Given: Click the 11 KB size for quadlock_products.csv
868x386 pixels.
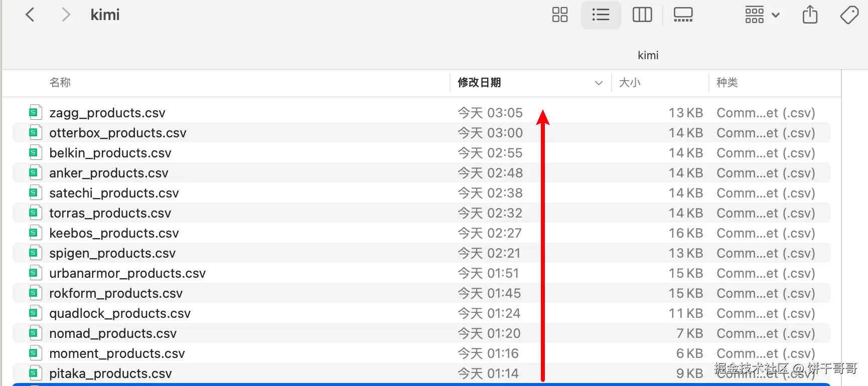Looking at the screenshot, I should pos(685,313).
